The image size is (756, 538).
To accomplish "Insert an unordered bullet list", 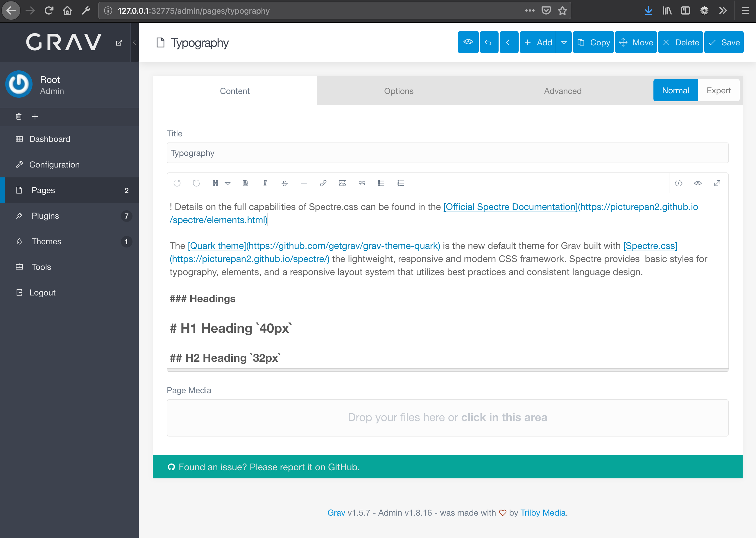I will tap(381, 183).
